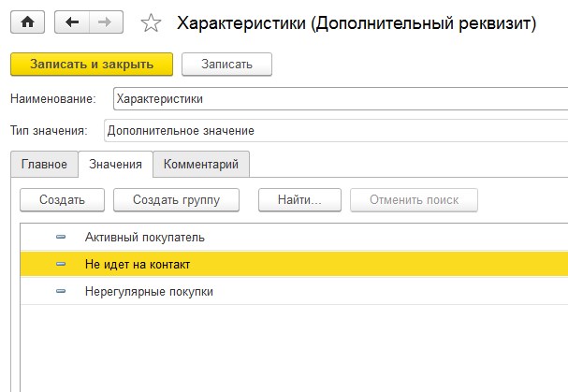Click the icon beside Не идет на контакт
The height and width of the screenshot is (392, 568).
pos(61,264)
